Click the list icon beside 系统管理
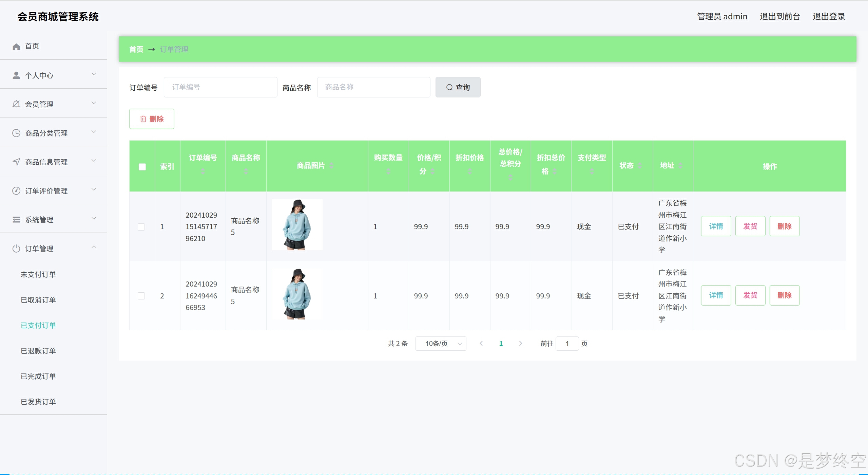868x475 pixels. click(16, 220)
